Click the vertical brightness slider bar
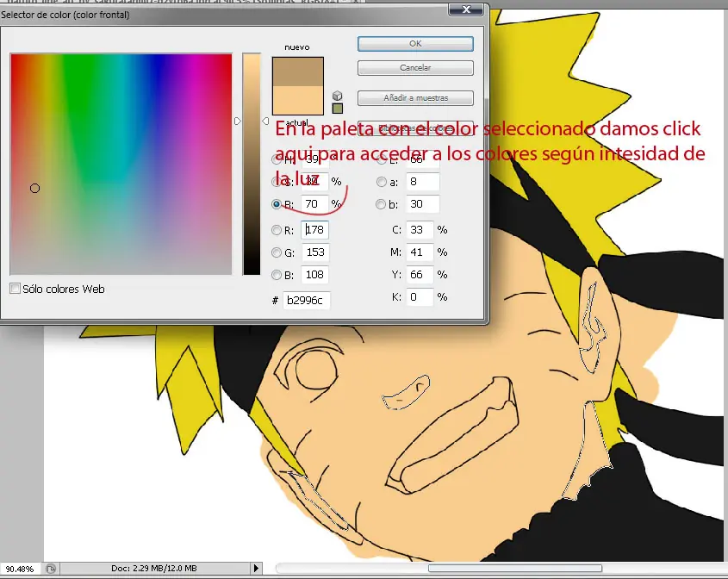 [252, 164]
